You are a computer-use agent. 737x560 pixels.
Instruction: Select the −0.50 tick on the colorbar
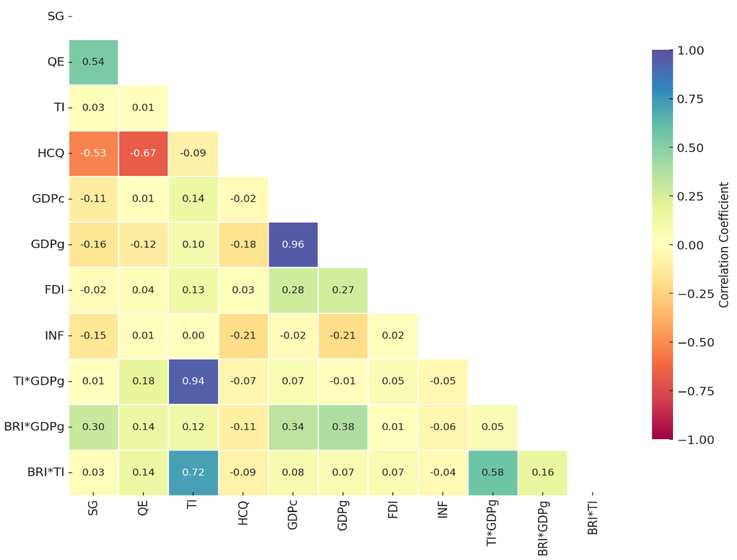(696, 342)
